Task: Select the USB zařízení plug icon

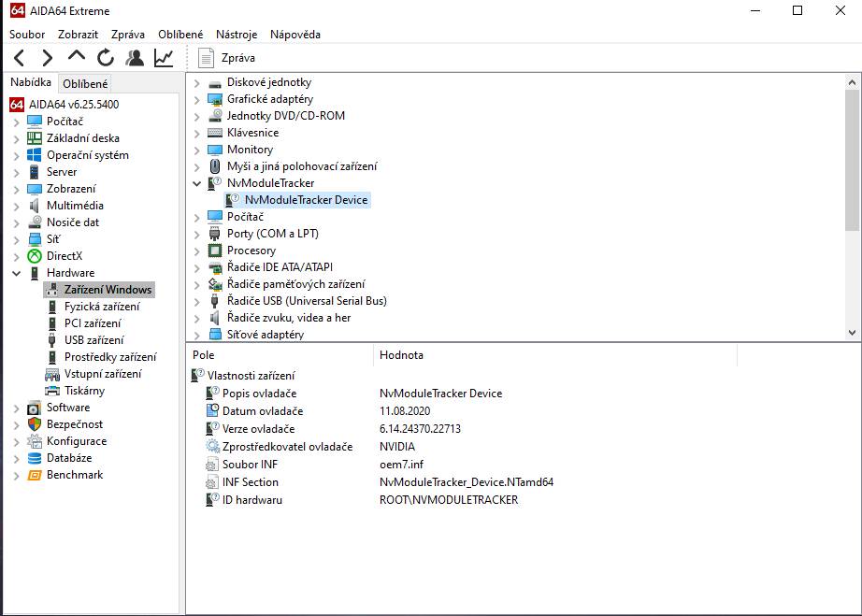Action: pyautogui.click(x=52, y=340)
